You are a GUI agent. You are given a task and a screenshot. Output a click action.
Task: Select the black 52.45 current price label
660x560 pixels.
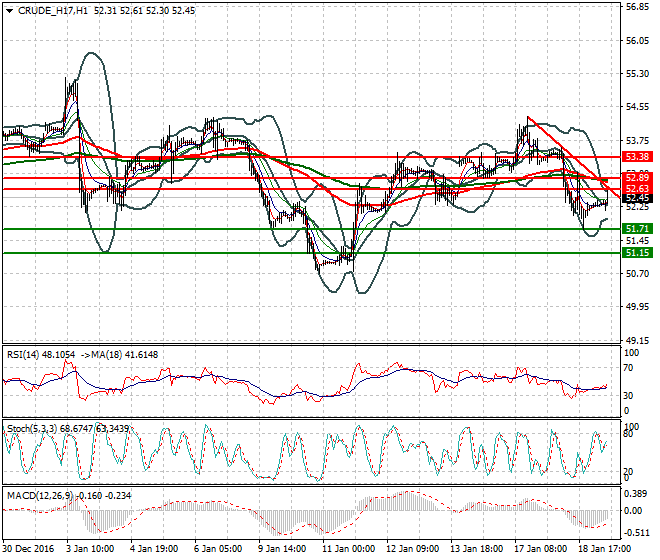point(638,198)
